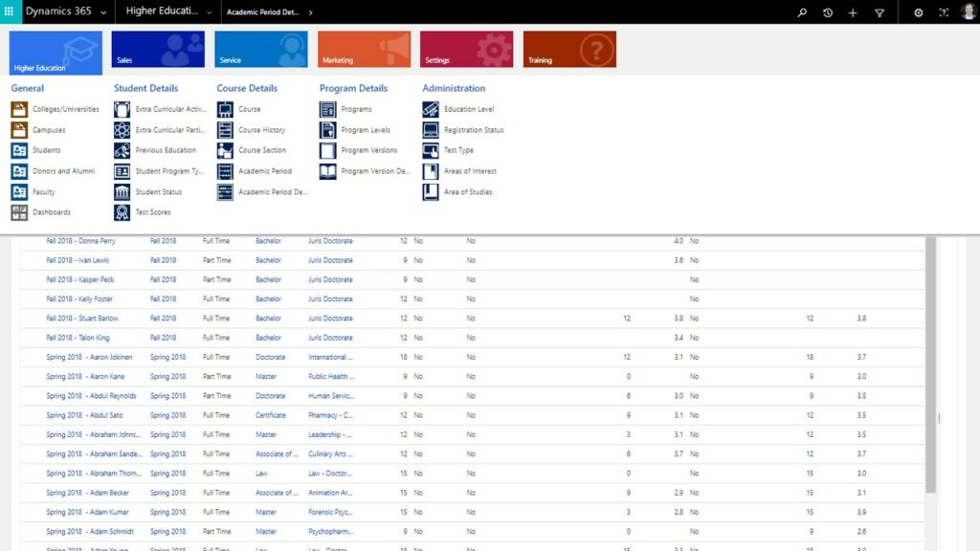Open record Spring 2018 - Adam Kumar
This screenshot has height=551, width=980.
pos(87,512)
